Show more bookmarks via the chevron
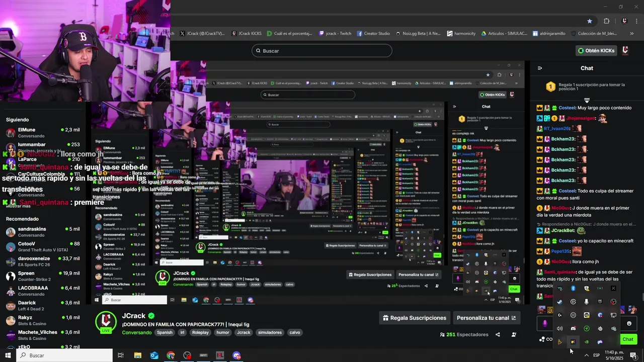Viewport: 644px width, 362px height. pyautogui.click(x=631, y=33)
